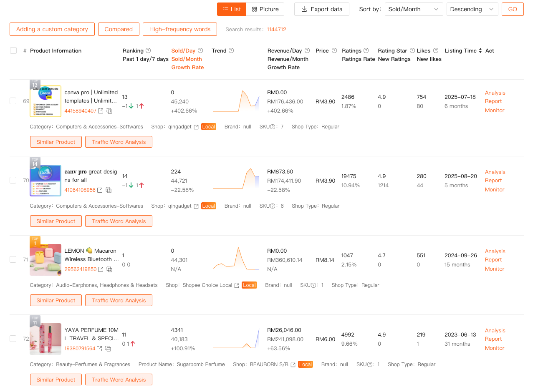Screen dimensions: 533x392
Task: Copy product ID 19380791564
Action: point(108,349)
